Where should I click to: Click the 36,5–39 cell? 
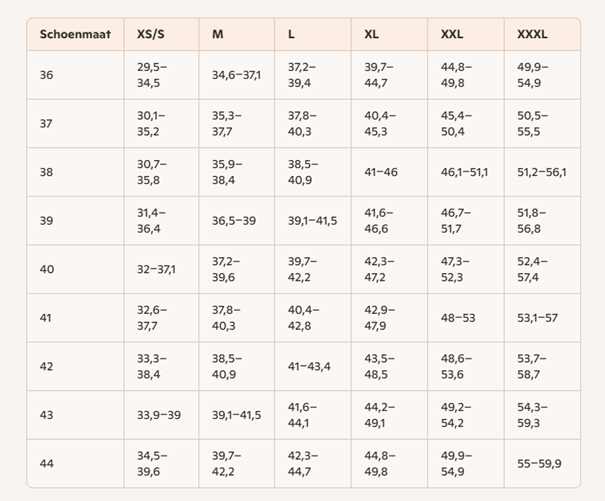[234, 220]
